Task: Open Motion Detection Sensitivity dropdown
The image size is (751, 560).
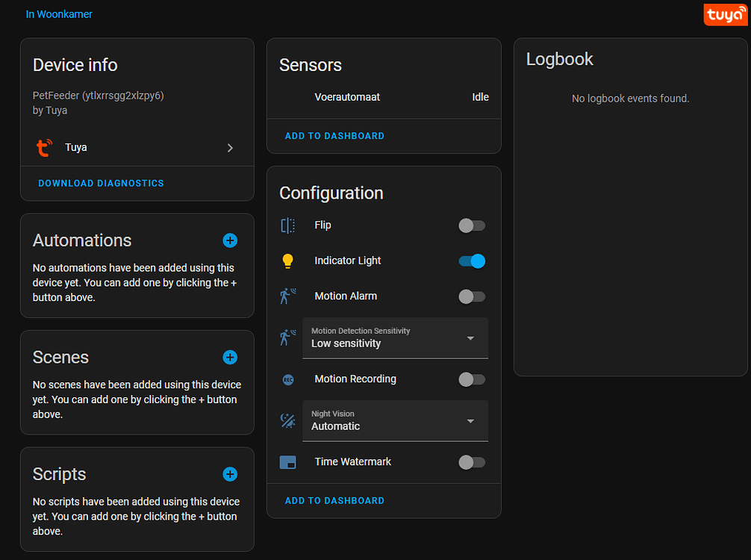Action: (x=395, y=337)
